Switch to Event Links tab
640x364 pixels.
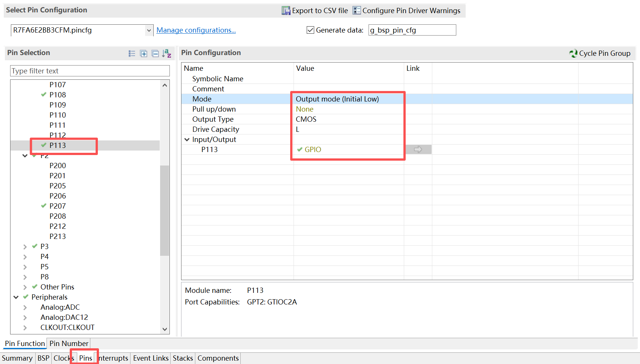151,358
